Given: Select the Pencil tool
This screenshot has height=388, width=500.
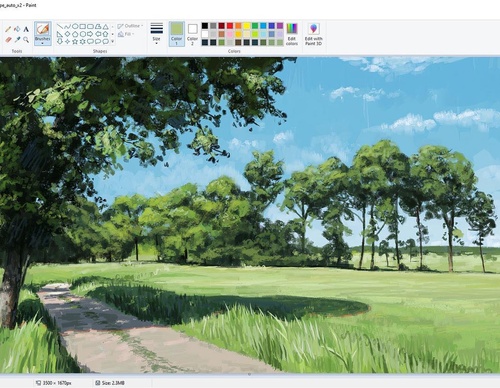Looking at the screenshot, I should coord(8,29).
